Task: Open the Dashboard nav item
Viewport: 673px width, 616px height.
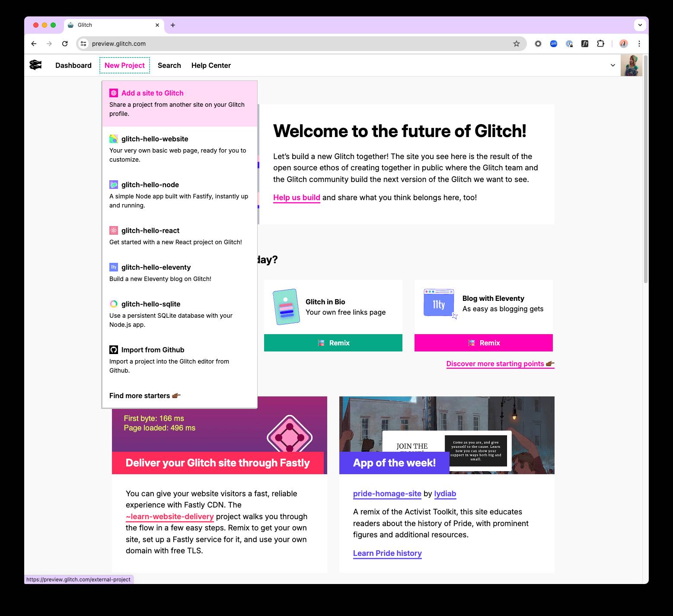Action: (x=73, y=65)
